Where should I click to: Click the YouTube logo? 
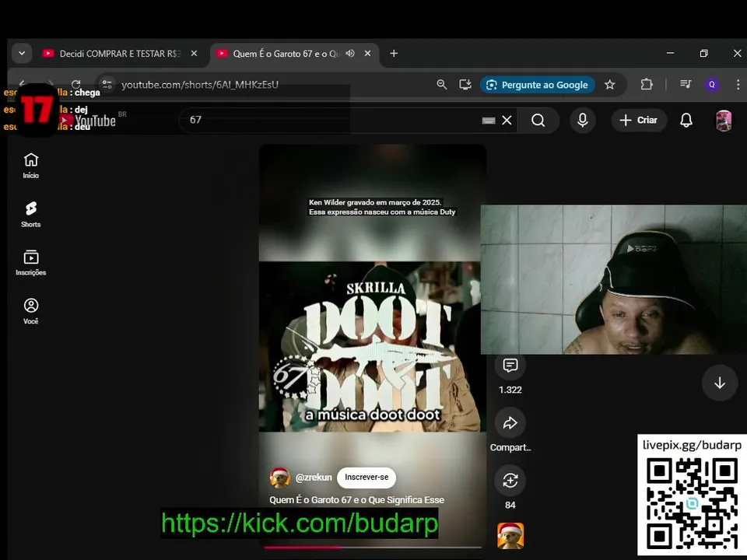[89, 121]
